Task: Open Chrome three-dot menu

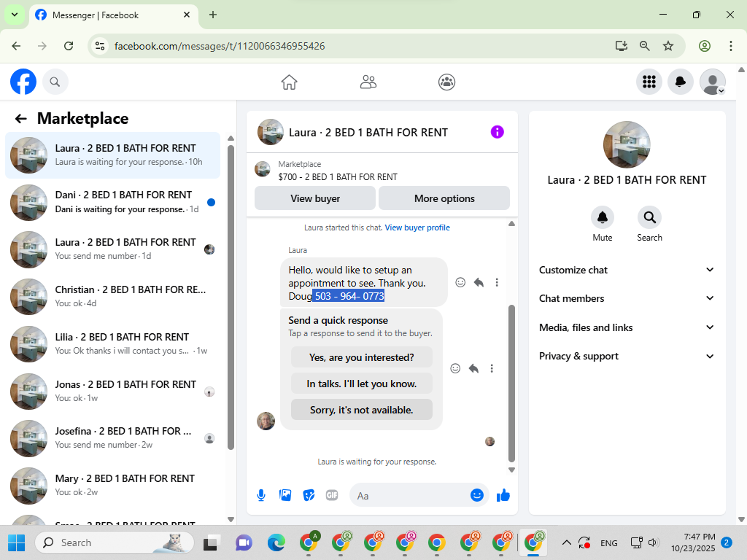Action: [731, 46]
